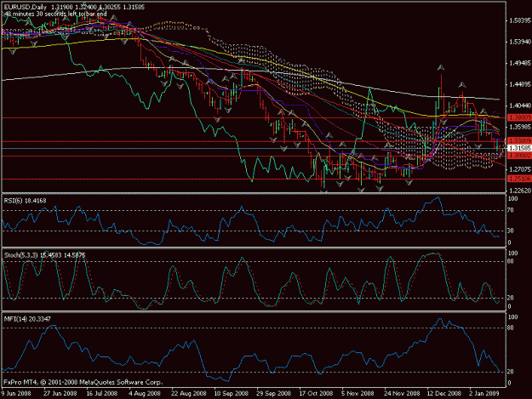Click the '48 minutes 30 seconds left to bar end' label
The image size is (532, 399).
54,14
